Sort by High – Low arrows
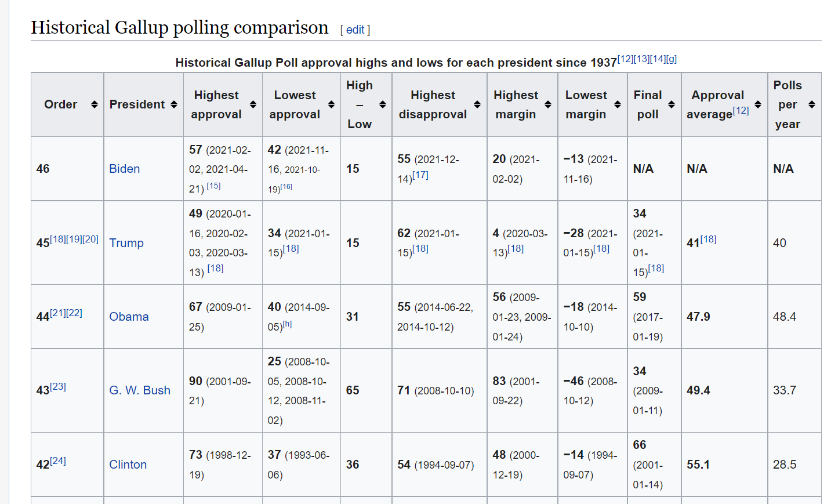831x504 pixels. pos(383,104)
